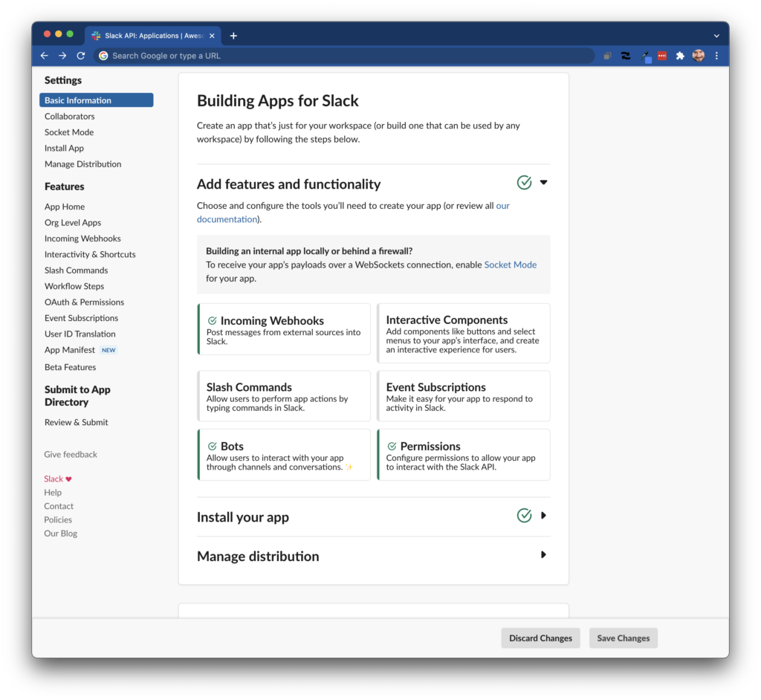Expand the Install your app section

click(x=543, y=516)
